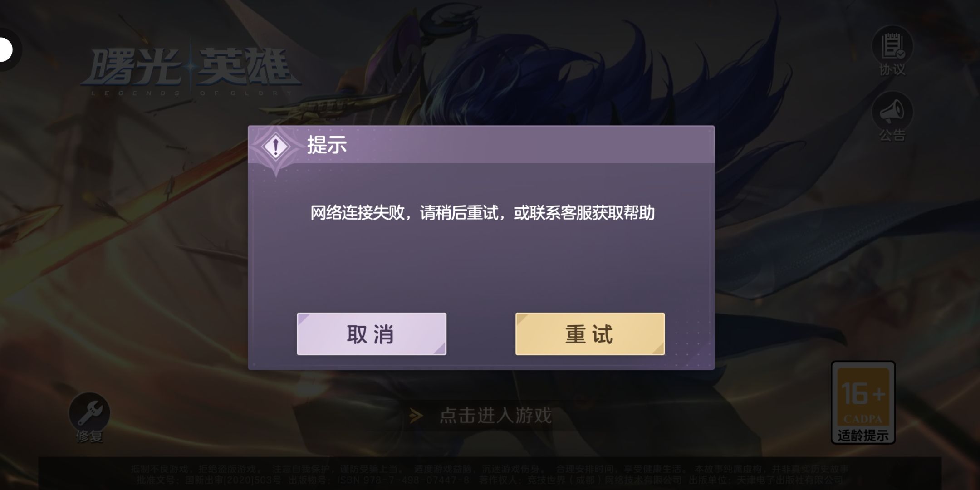Viewport: 980px width, 490px height.
Task: Click the 抵制不良游戏 health advisory line
Action: [490, 469]
